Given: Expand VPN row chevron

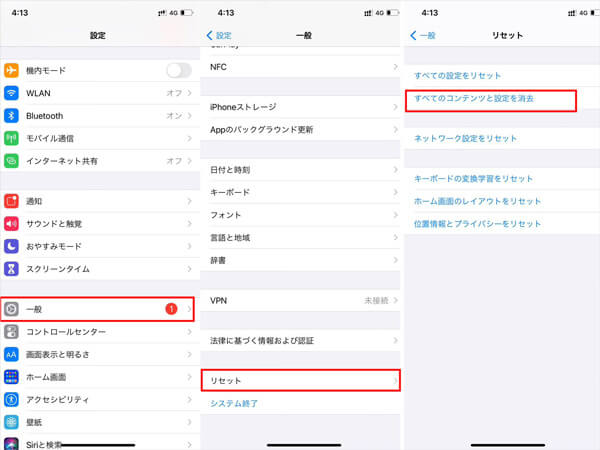Looking at the screenshot, I should [395, 300].
